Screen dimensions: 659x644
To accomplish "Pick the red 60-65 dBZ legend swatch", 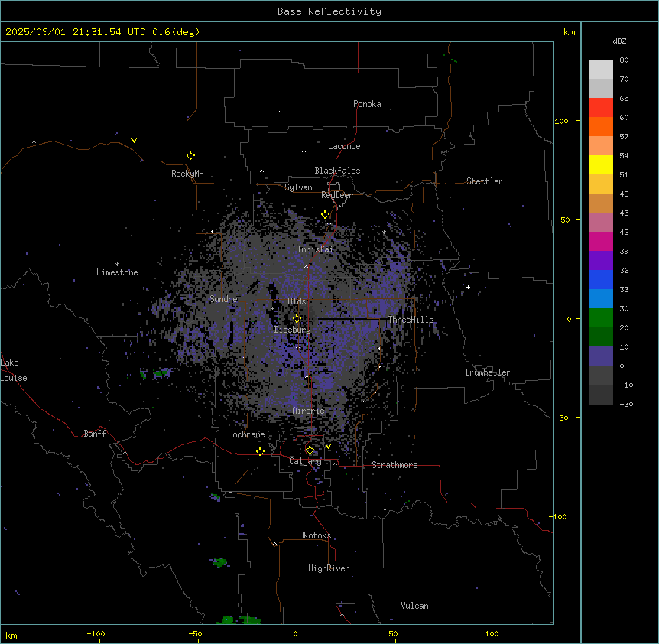I will pos(601,108).
